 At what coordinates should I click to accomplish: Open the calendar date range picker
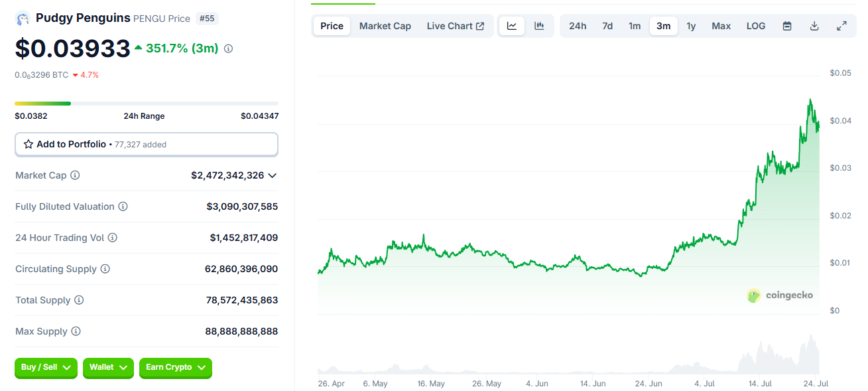coord(787,26)
